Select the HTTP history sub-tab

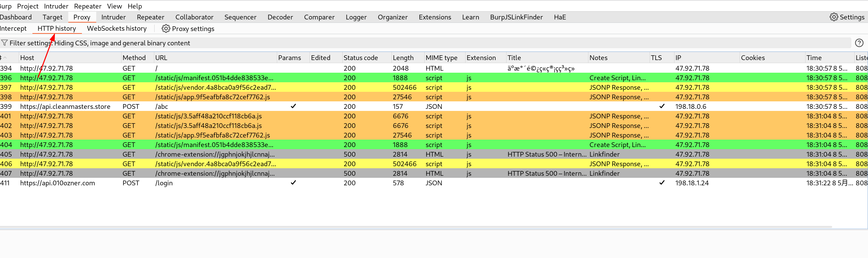click(57, 28)
